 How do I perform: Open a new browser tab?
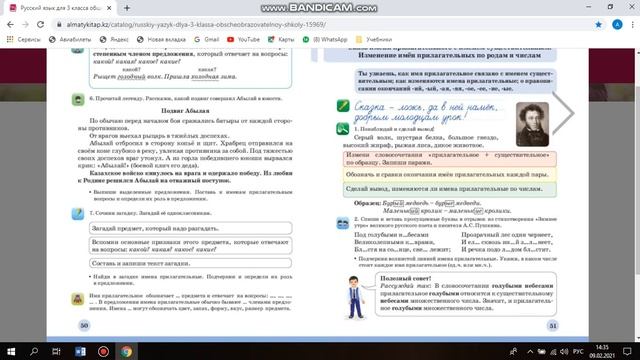[x=127, y=8]
